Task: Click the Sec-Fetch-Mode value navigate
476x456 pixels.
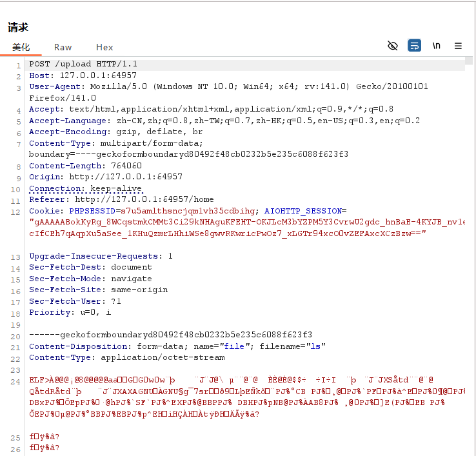Action: (x=131, y=279)
